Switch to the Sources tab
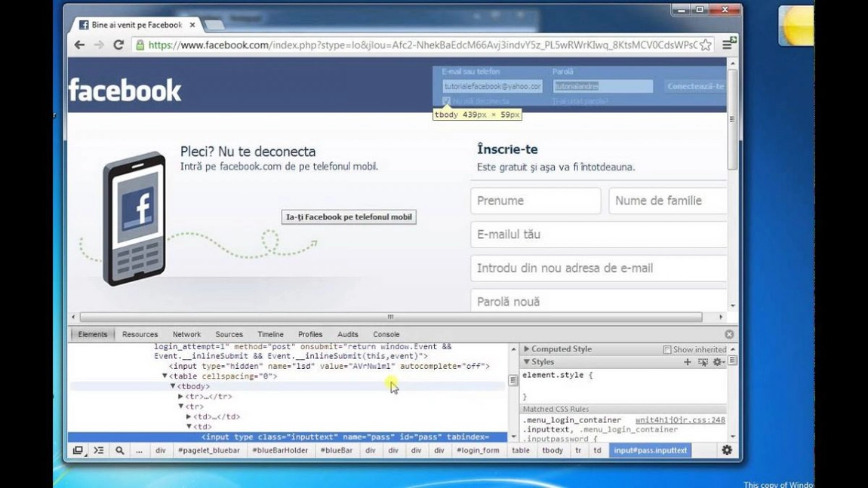Image resolution: width=868 pixels, height=488 pixels. tap(229, 334)
